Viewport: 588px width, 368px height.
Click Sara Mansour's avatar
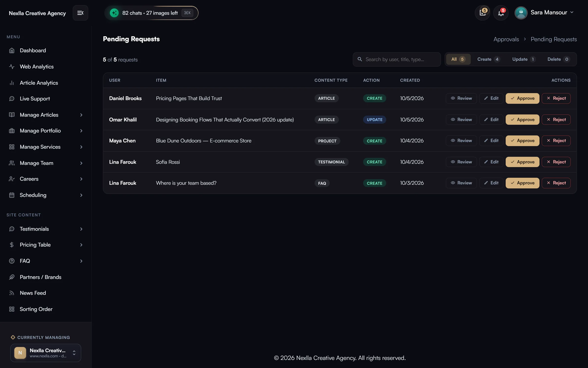click(x=521, y=13)
